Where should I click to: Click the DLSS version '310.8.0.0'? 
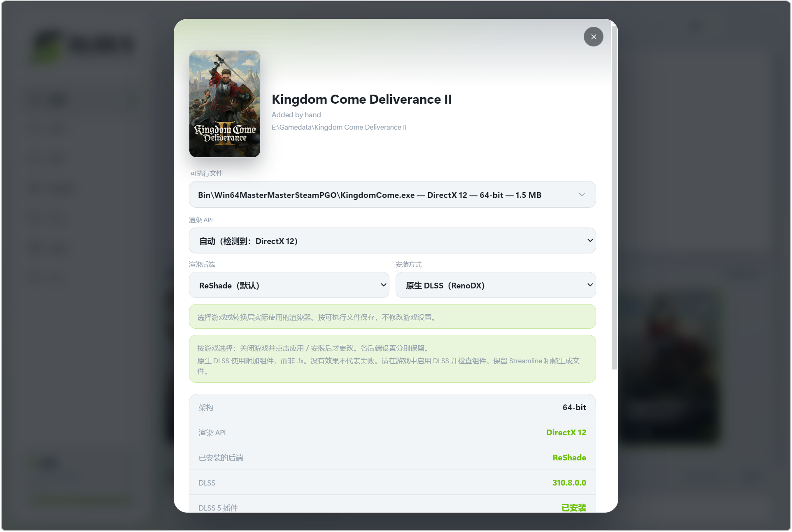(569, 483)
